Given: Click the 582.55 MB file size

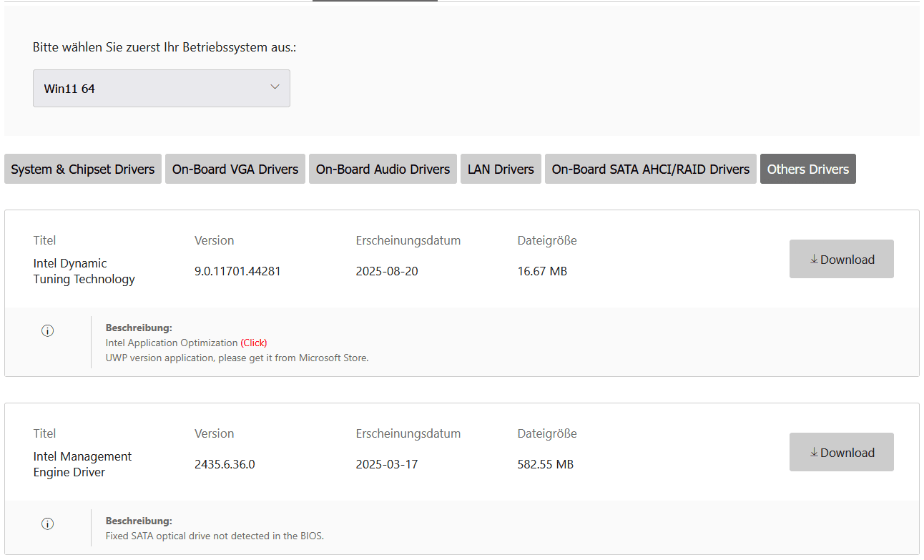Looking at the screenshot, I should tap(545, 464).
